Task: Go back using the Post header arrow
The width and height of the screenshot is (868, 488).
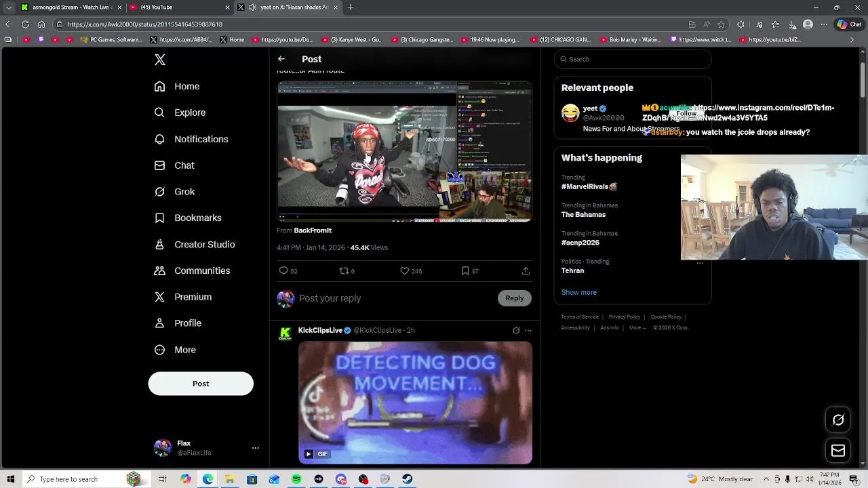Action: click(x=281, y=59)
